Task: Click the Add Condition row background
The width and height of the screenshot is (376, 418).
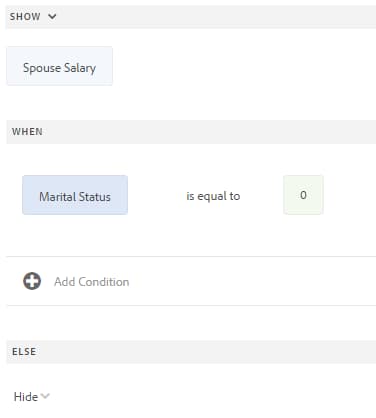Action: [191, 281]
